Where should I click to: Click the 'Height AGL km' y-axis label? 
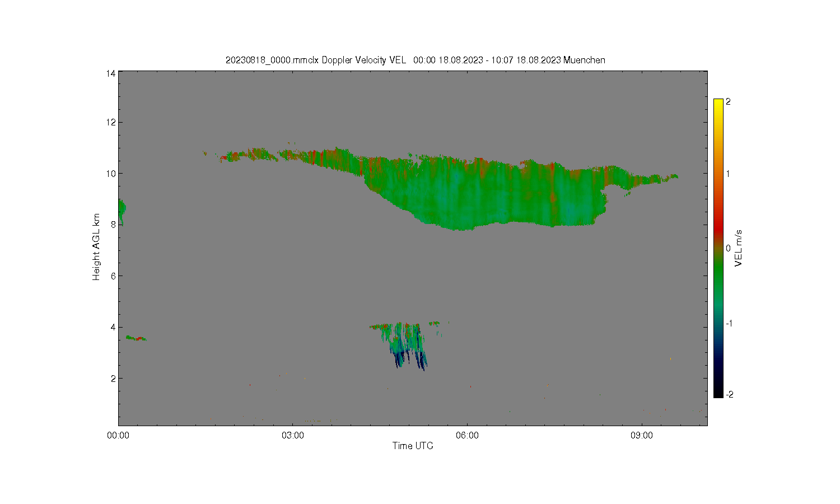(96, 247)
